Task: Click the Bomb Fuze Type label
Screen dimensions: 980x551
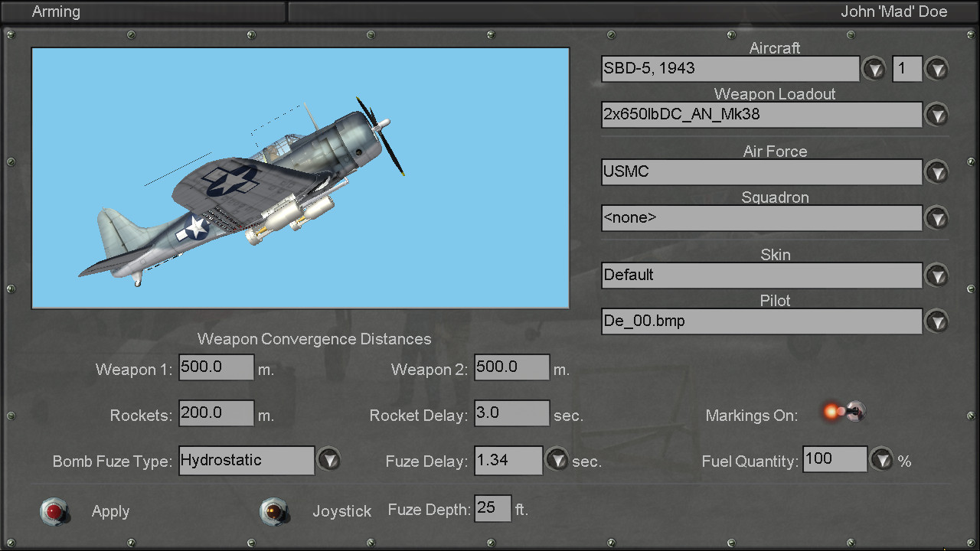Action: [113, 461]
